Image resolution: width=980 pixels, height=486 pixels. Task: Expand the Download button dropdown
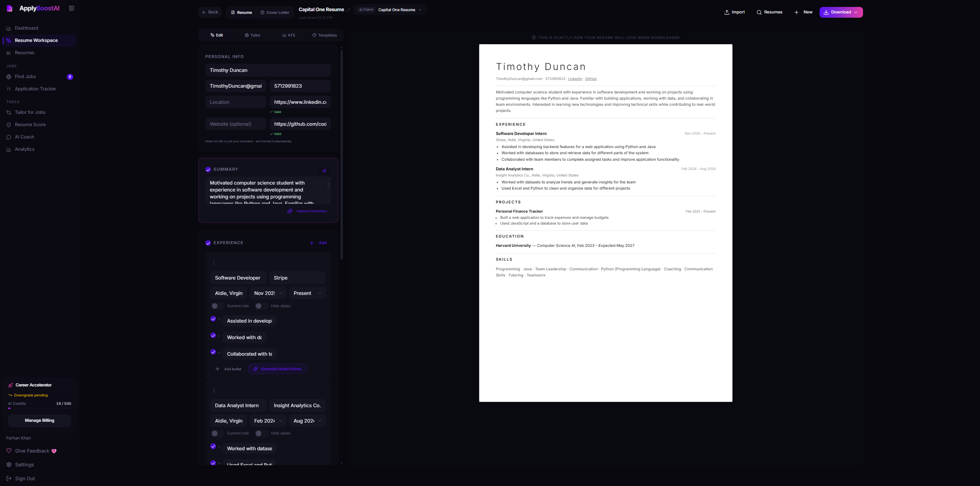856,12
